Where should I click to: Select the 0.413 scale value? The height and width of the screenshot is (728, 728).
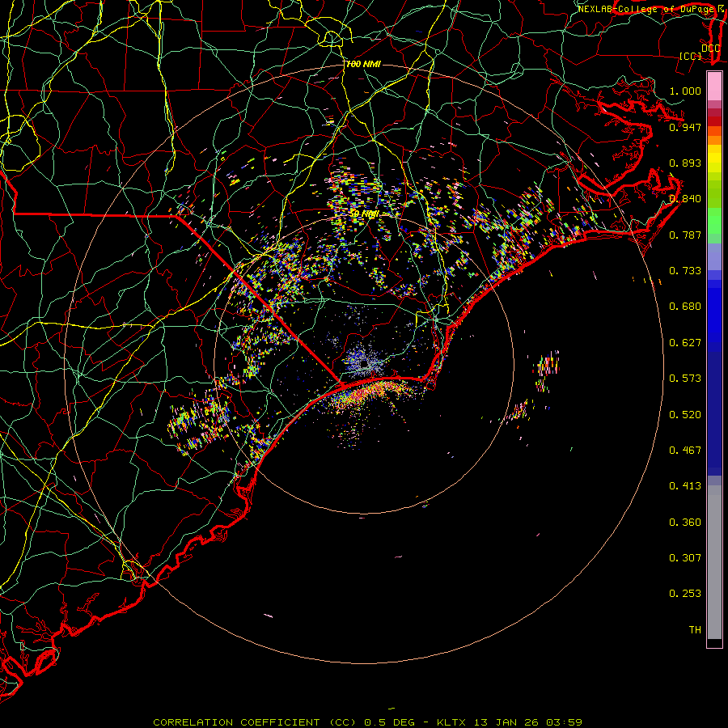point(685,486)
